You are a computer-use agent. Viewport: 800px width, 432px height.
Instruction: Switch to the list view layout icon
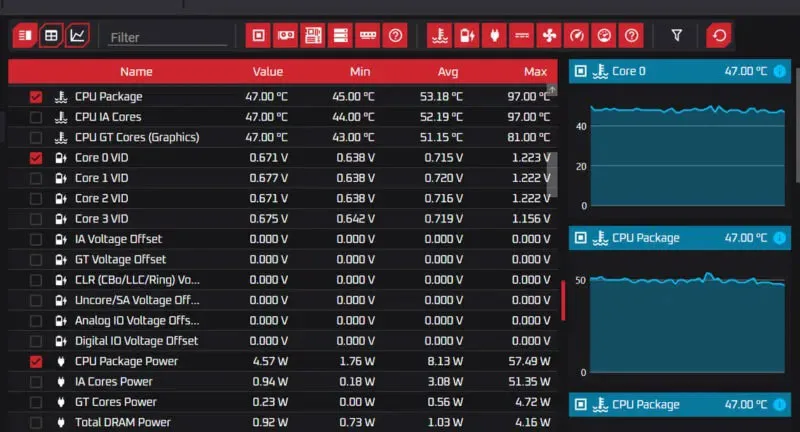coord(25,36)
